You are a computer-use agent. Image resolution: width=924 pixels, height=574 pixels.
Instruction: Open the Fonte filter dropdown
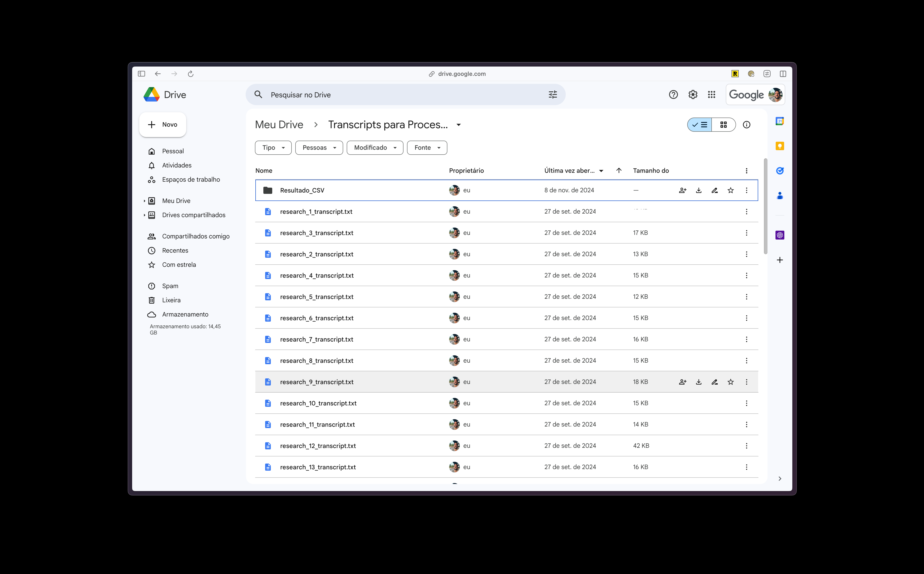[427, 148]
